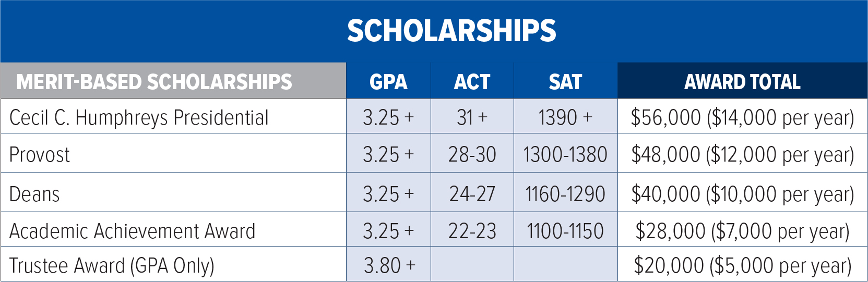Select the Deans scholarship name
The width and height of the screenshot is (868, 282).
(35, 194)
